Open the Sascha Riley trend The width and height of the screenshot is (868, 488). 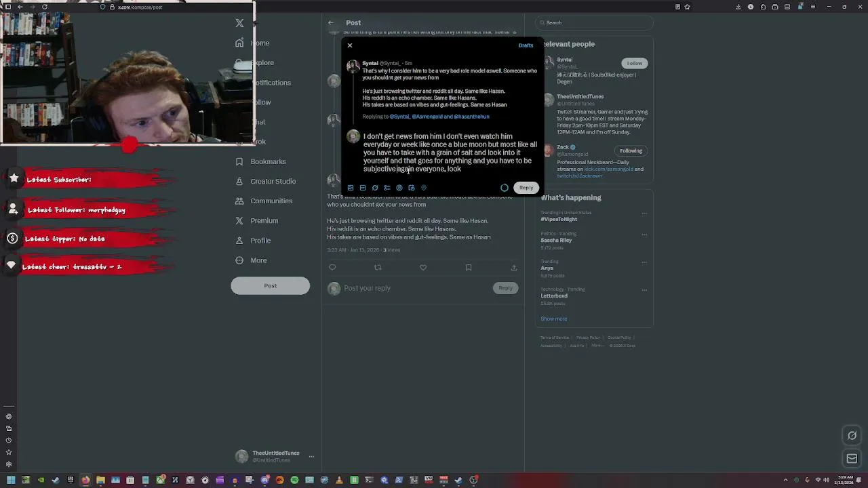coord(556,240)
